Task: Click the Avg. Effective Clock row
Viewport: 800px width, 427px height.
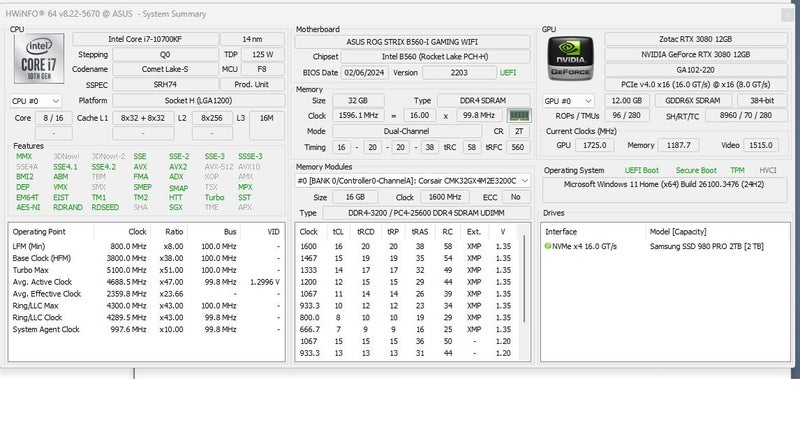Action: point(146,294)
